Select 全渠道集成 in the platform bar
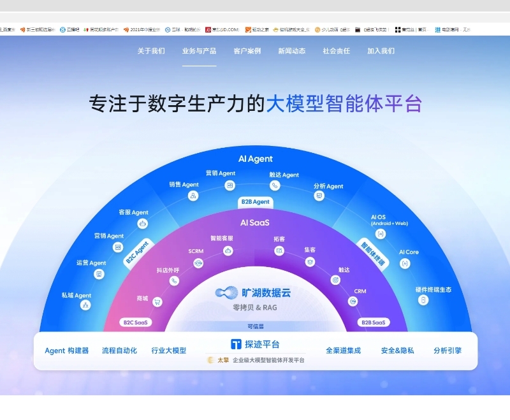Screen dimensions: 510x420 coord(344,351)
